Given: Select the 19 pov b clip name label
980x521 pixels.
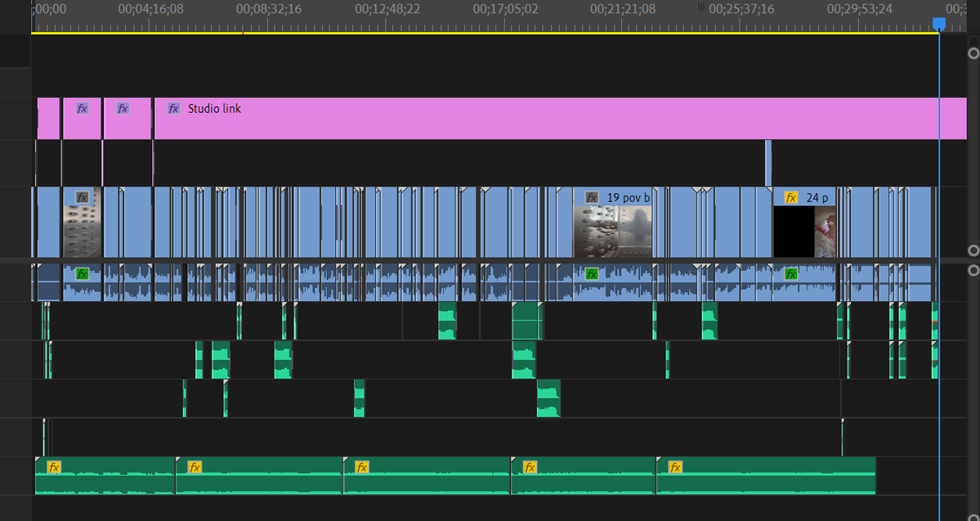Looking at the screenshot, I should 628,198.
